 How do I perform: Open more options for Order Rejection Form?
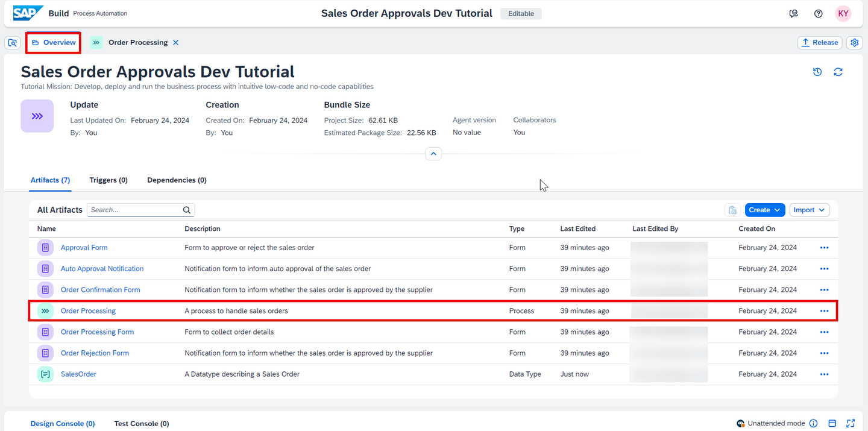824,353
